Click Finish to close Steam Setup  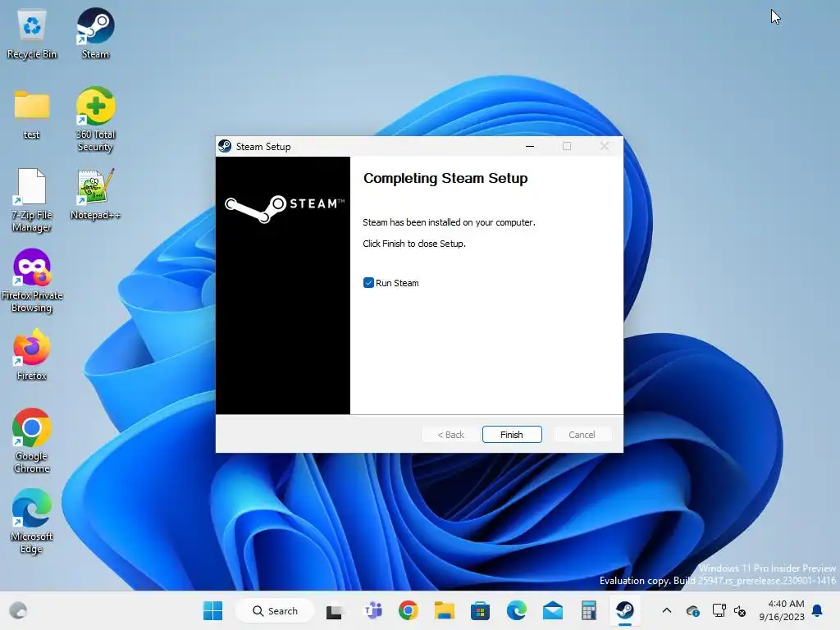coord(512,435)
